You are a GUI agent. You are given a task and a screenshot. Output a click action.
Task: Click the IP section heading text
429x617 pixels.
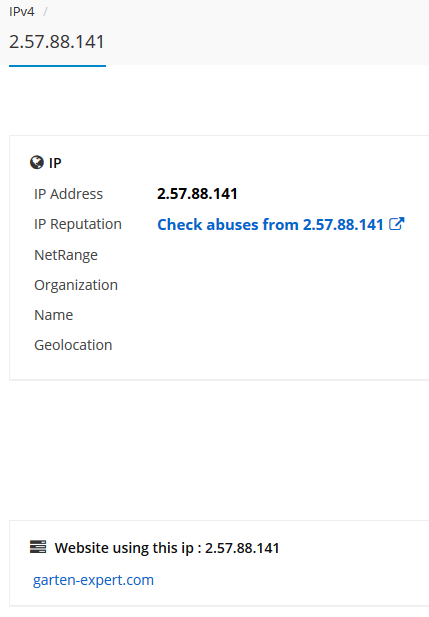point(55,163)
